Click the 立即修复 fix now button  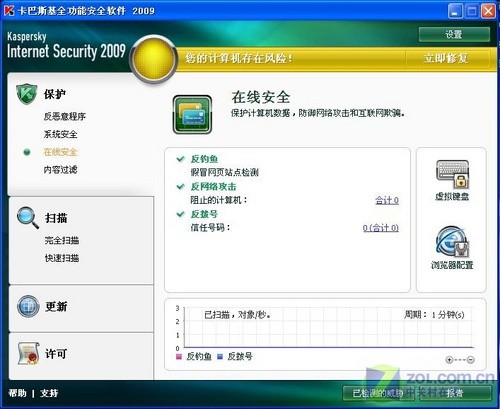pyautogui.click(x=446, y=59)
